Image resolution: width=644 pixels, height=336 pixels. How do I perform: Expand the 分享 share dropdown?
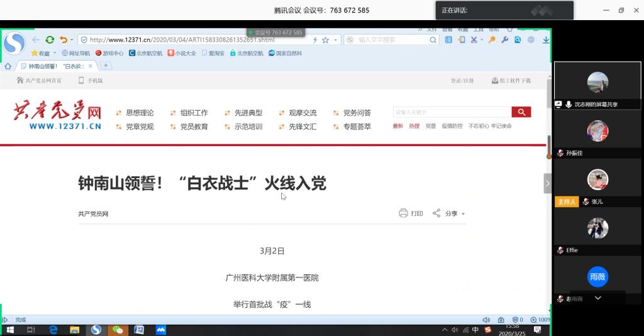(x=464, y=214)
